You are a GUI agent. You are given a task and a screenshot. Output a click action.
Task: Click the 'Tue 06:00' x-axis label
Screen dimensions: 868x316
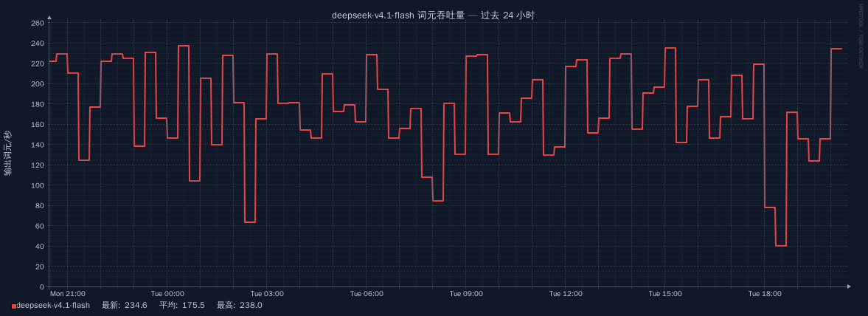tap(367, 293)
